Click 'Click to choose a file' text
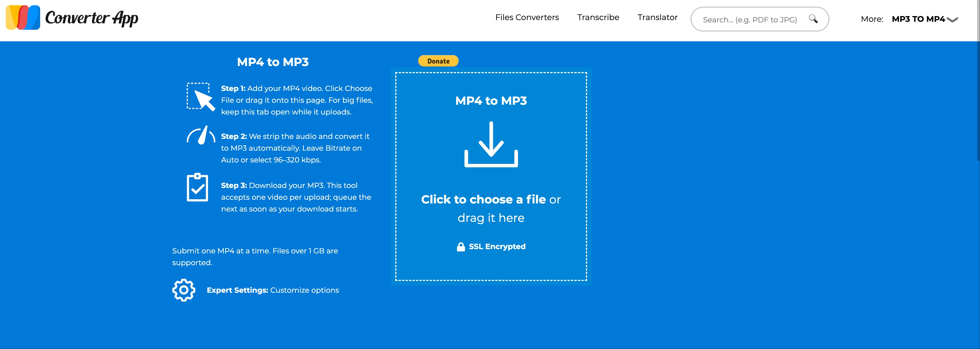 click(x=483, y=199)
